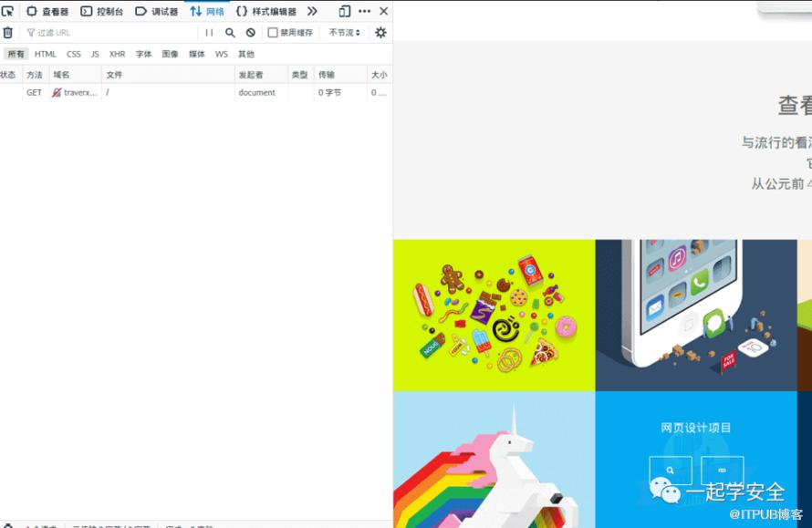Focus the filter URL input field
Screen dimensions: 812x528
[110, 33]
